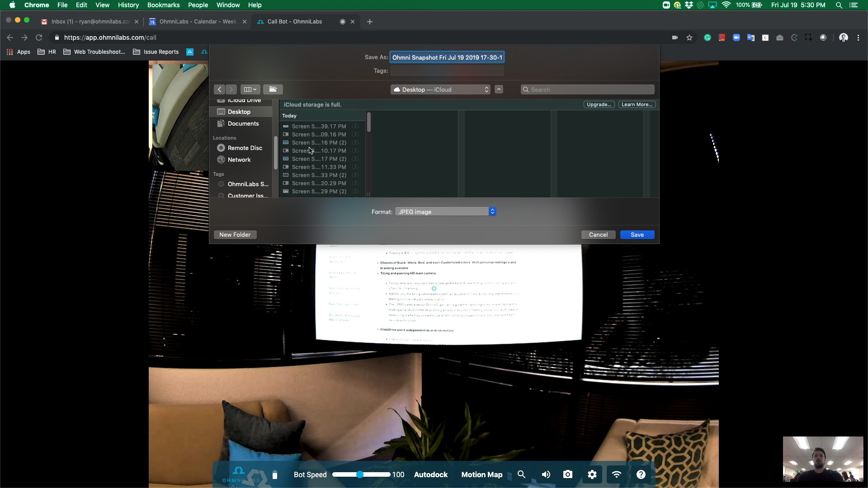
Task: Open the Desktop — iCloud location dropdown
Action: click(x=440, y=89)
